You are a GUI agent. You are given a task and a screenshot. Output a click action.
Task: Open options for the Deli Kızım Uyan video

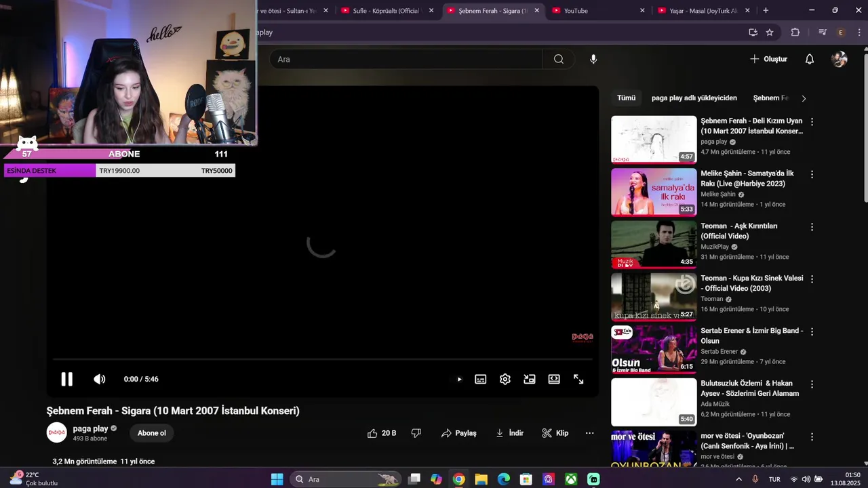(812, 121)
